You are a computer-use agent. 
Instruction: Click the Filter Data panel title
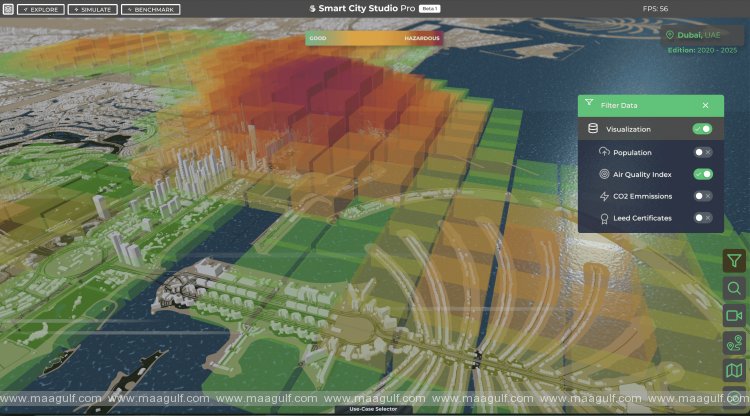point(619,105)
